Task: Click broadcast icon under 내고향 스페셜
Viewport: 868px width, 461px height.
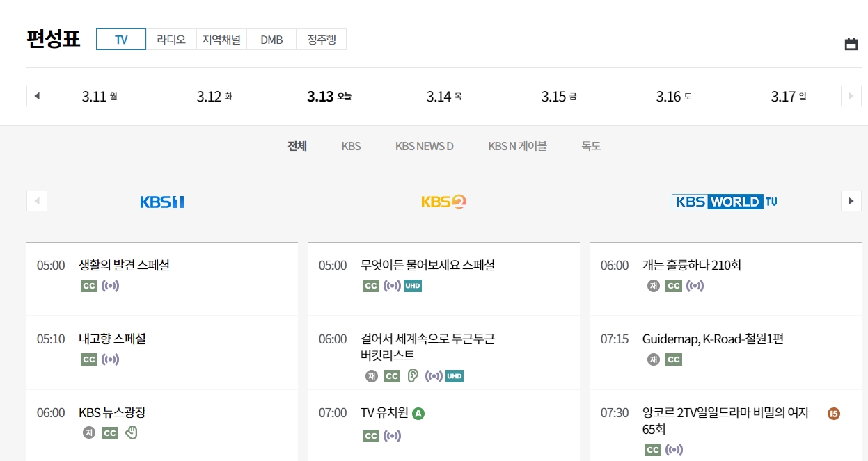Action: click(x=111, y=359)
